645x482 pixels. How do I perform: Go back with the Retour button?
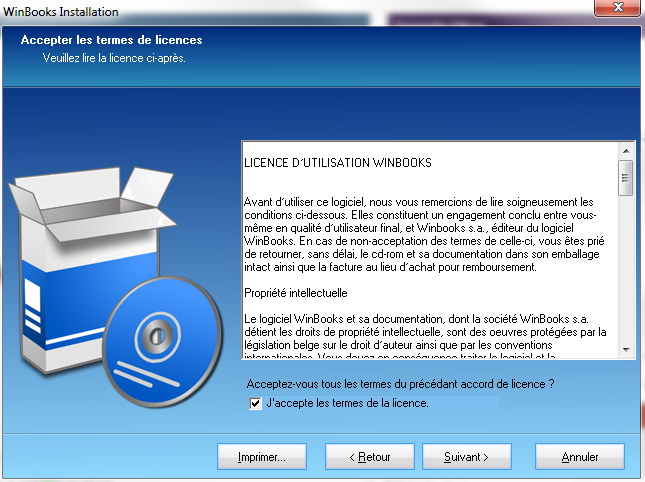pyautogui.click(x=369, y=457)
